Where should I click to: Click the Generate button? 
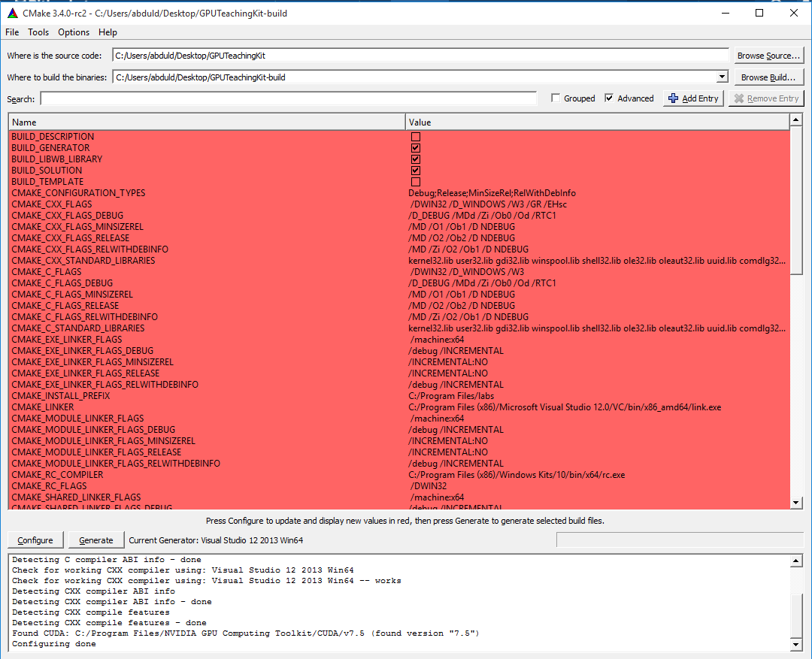click(x=95, y=540)
